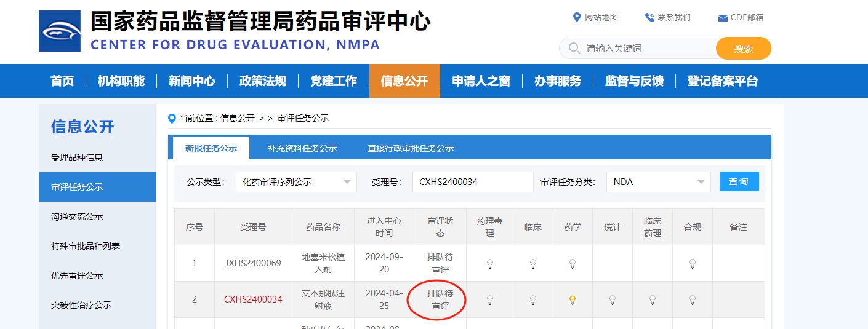The height and width of the screenshot is (329, 868).
Task: Click the red CXHS2400034 link
Action: click(253, 299)
